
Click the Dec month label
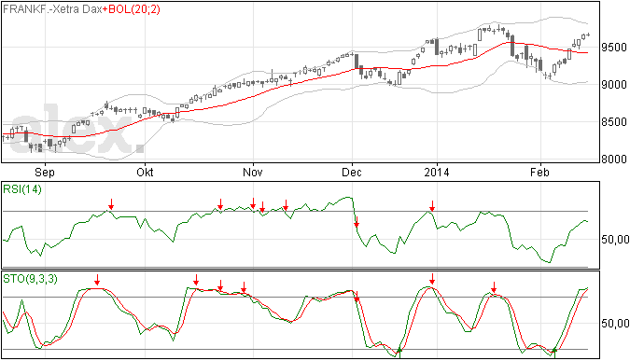[352, 172]
